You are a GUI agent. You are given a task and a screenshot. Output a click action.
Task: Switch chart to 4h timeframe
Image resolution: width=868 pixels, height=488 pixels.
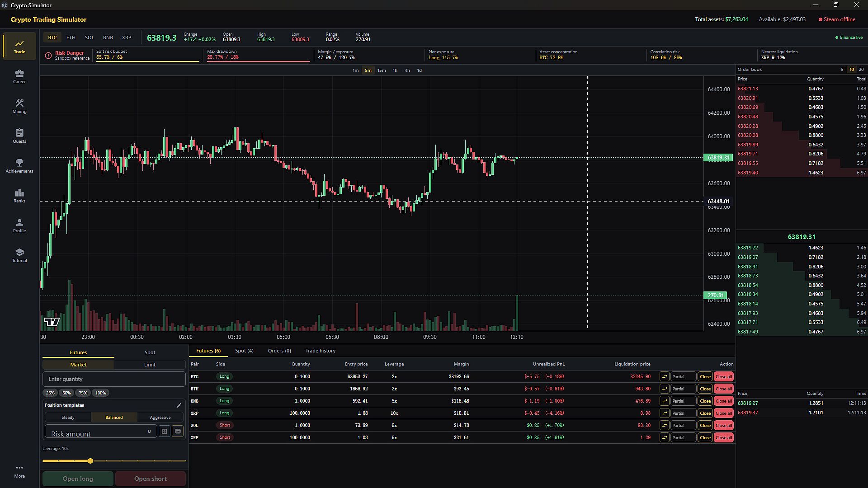tap(407, 70)
